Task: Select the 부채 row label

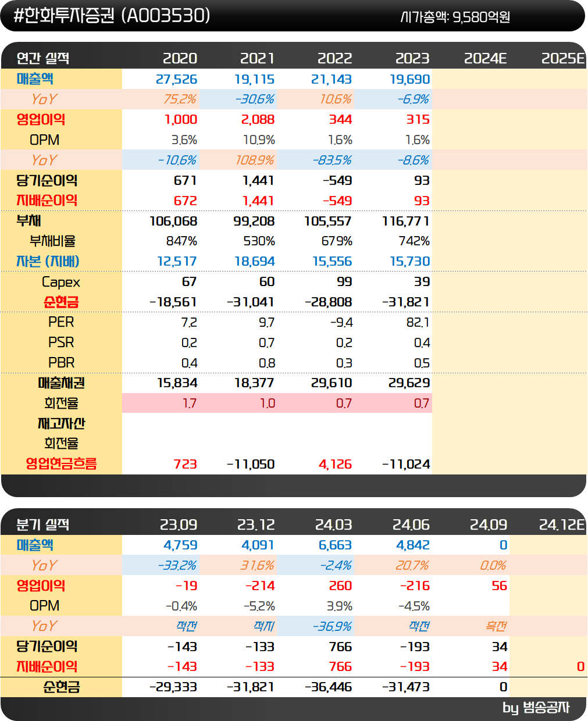Action: pyautogui.click(x=28, y=220)
